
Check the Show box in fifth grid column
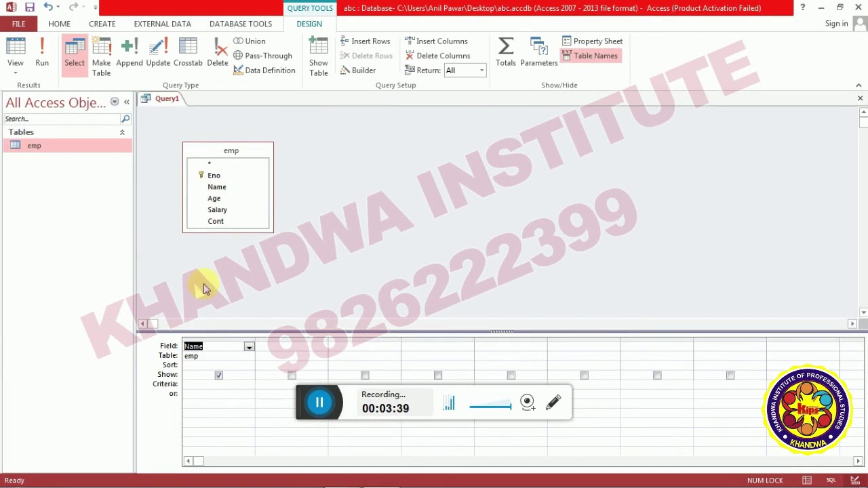pos(511,375)
